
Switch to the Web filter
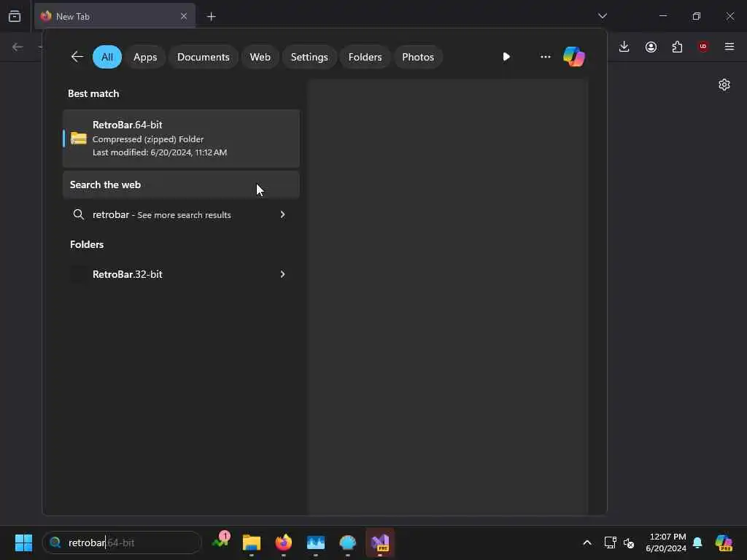pos(260,57)
